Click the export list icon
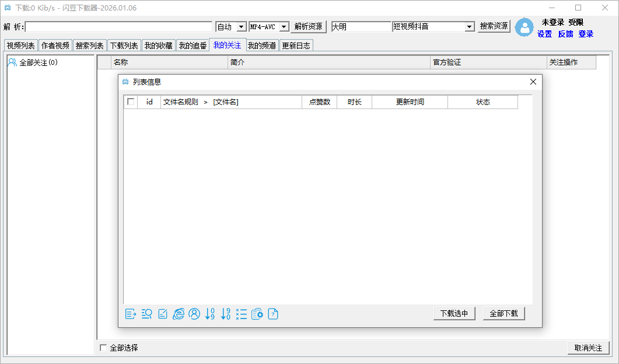The image size is (619, 364). click(x=131, y=314)
